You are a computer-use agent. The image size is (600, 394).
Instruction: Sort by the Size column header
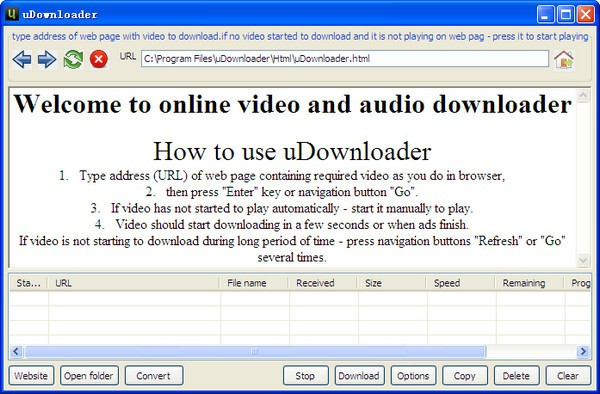click(392, 283)
